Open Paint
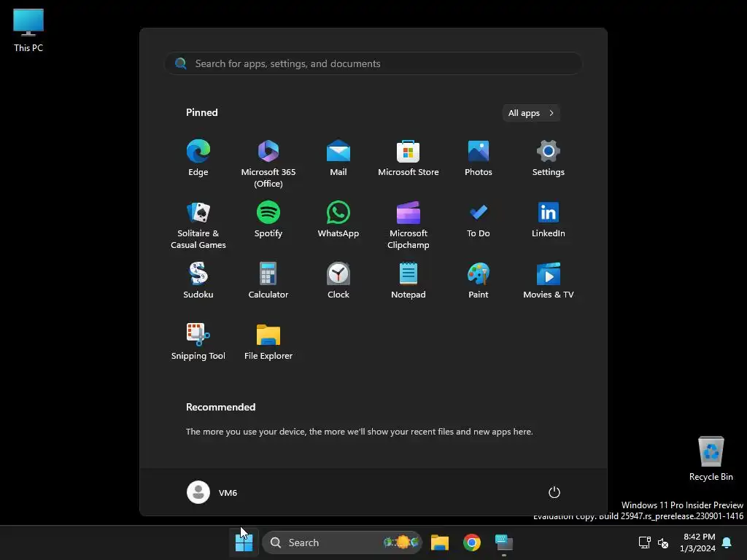747x560 pixels. coord(479,281)
